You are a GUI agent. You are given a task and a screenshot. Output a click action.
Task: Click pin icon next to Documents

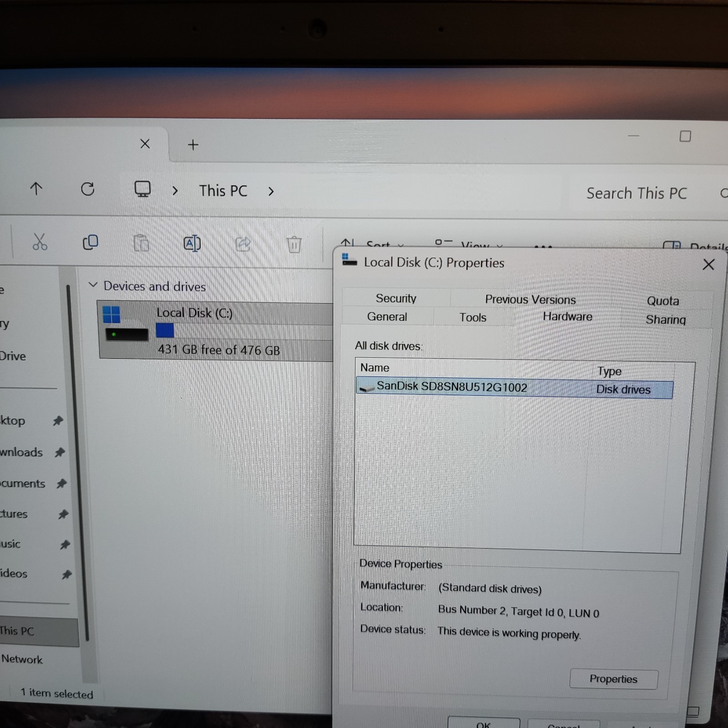[61, 483]
